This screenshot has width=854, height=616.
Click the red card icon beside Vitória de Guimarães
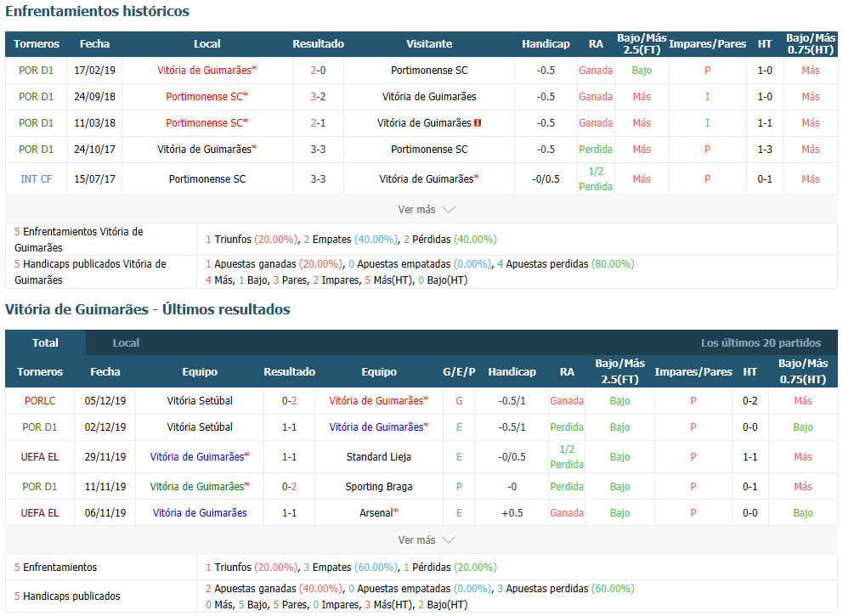coord(478,123)
